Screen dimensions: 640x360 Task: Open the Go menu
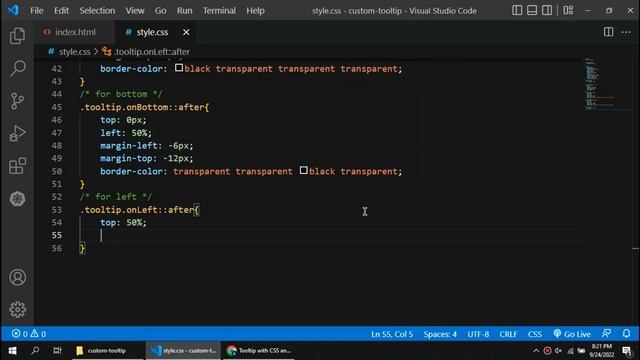pyautogui.click(x=160, y=11)
